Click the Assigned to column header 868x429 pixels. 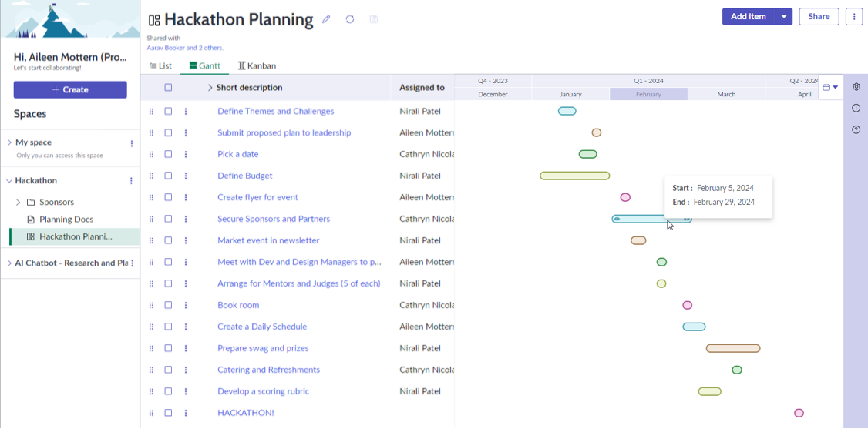click(x=422, y=87)
